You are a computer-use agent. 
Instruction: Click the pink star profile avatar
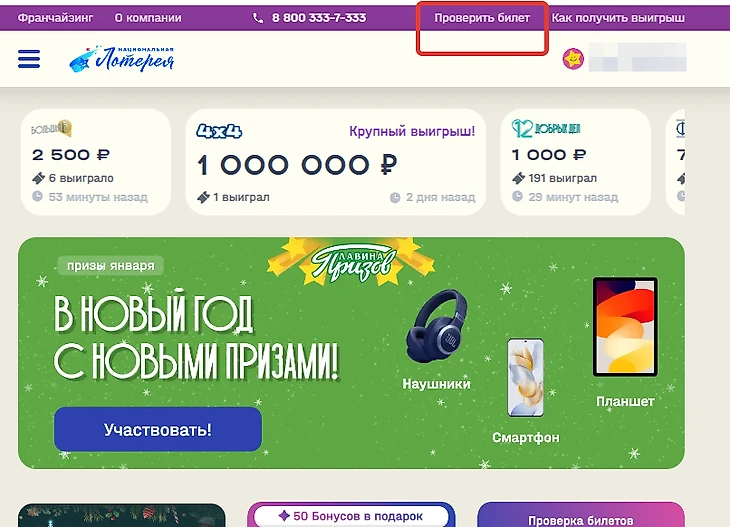point(573,59)
